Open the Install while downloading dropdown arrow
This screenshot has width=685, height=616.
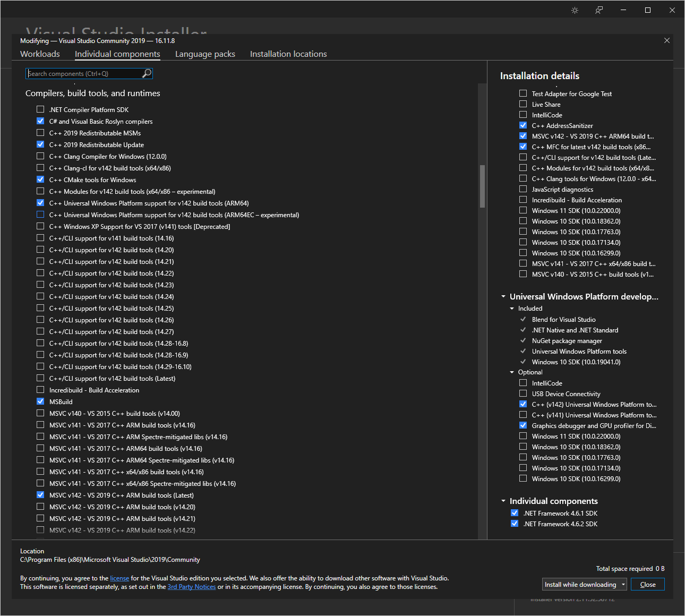623,585
